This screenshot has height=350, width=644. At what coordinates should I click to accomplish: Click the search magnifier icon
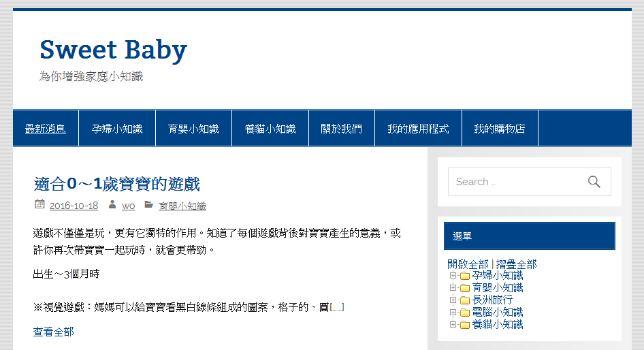click(x=594, y=182)
